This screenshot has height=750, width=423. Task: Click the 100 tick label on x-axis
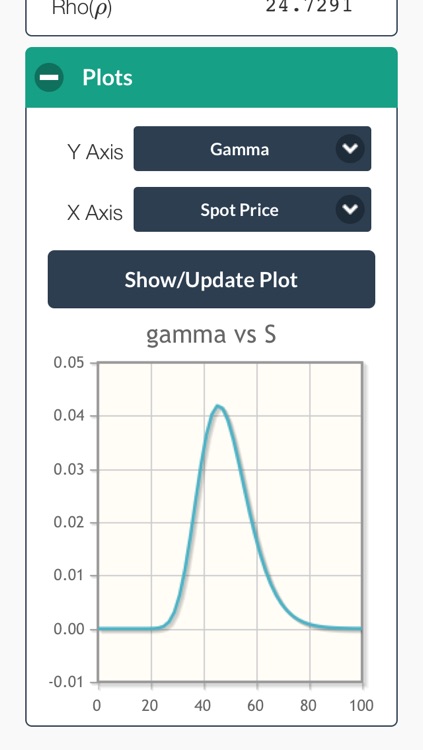tap(361, 706)
